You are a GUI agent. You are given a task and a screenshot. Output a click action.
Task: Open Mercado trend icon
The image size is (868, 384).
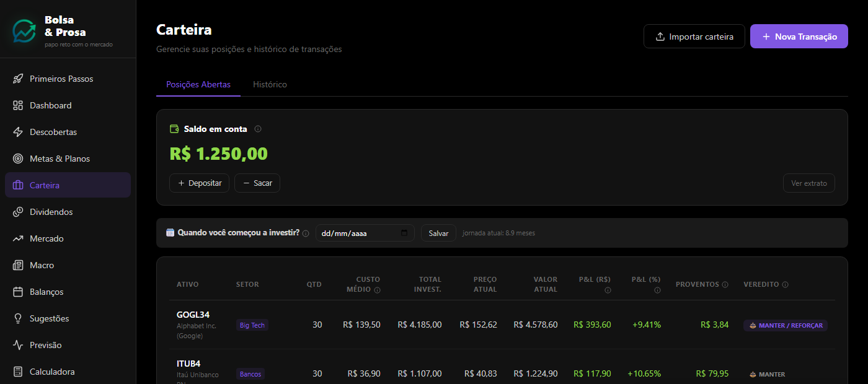coord(18,238)
